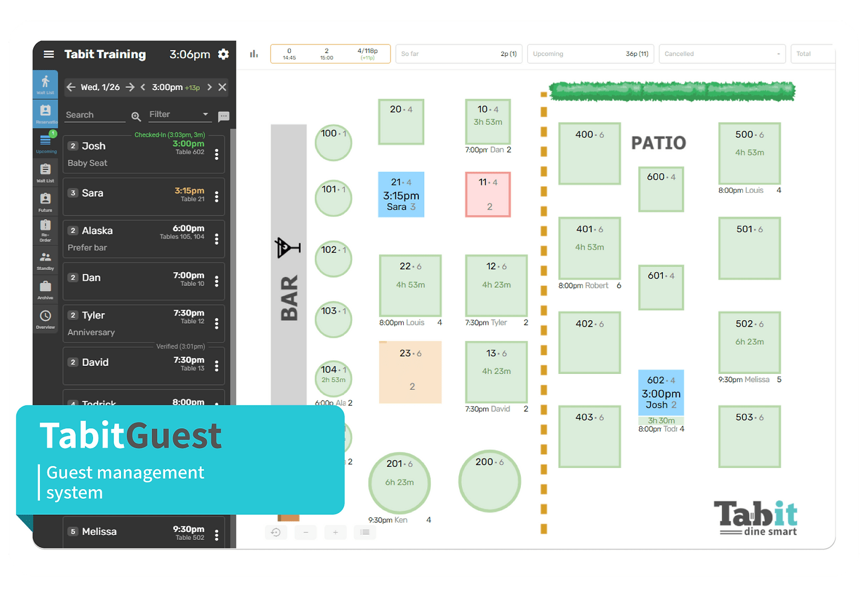The height and width of the screenshot is (597, 868).
Task: Select Sara 3:15pm reservation row
Action: point(143,196)
